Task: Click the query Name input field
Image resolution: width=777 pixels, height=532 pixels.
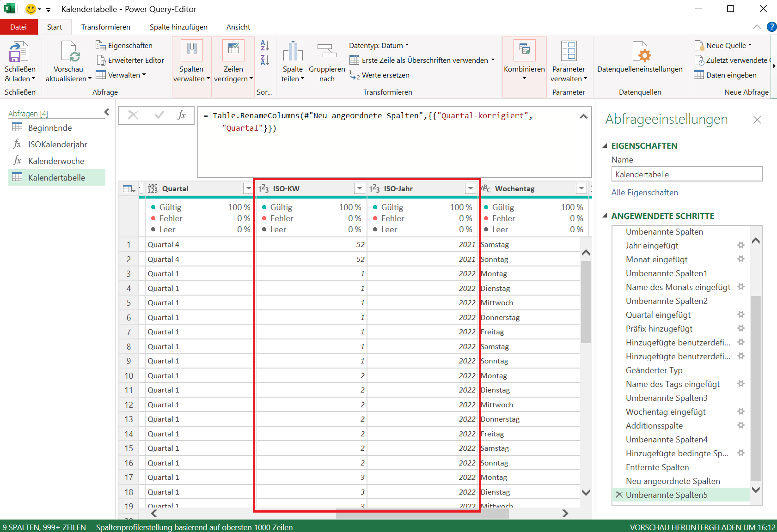Action: pos(686,174)
